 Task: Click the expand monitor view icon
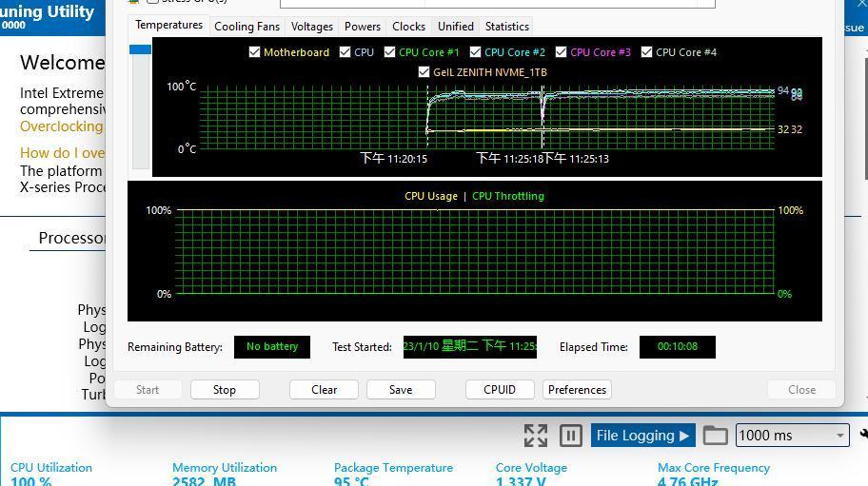[x=536, y=436]
